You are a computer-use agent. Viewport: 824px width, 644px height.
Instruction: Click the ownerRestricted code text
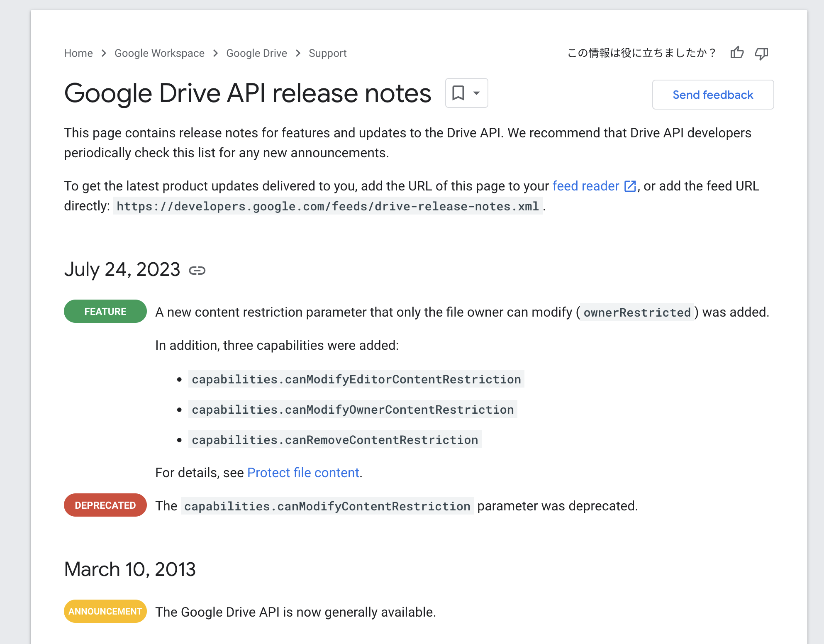click(x=637, y=312)
